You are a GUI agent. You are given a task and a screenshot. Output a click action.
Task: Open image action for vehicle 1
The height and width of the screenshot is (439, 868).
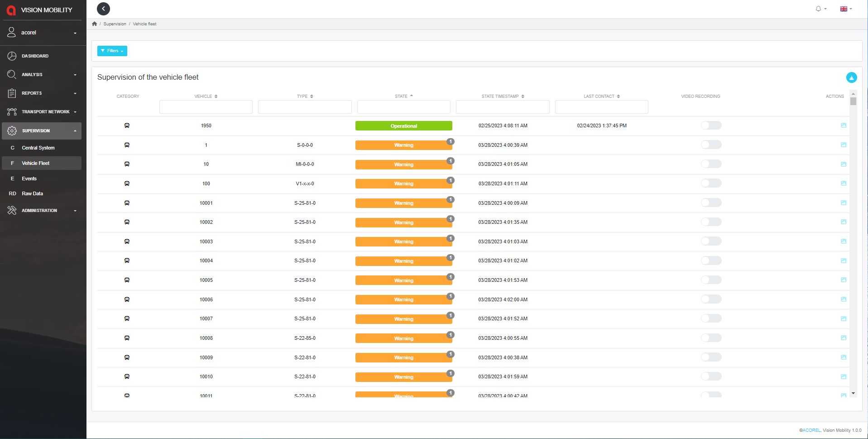(x=844, y=145)
